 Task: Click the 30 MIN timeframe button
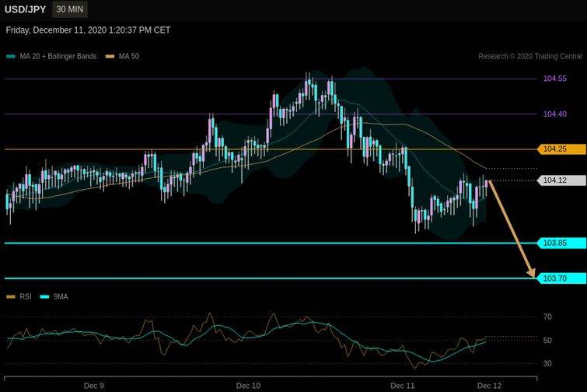[70, 9]
